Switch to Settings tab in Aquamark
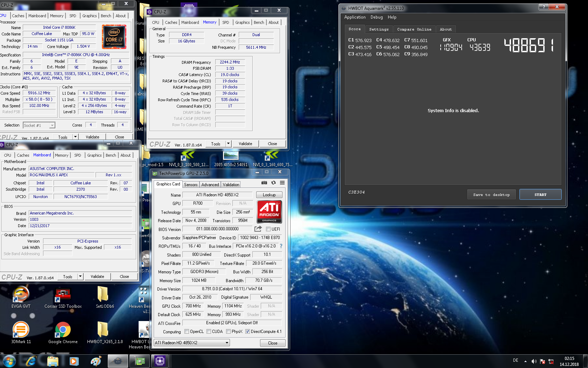This screenshot has height=368, width=588. [379, 29]
